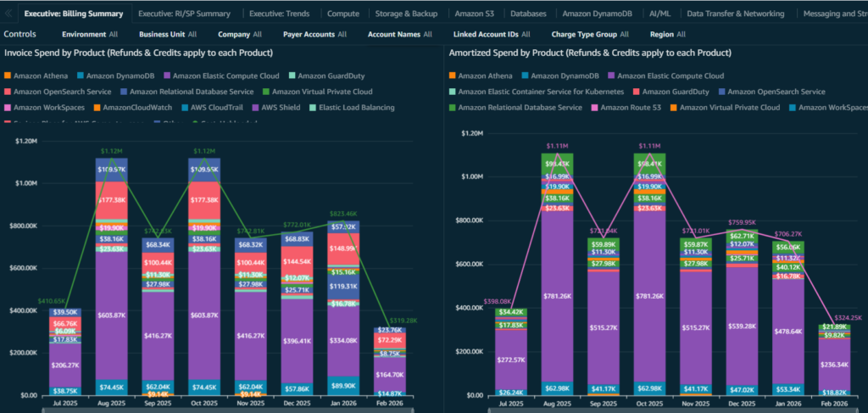Open the AI/ML tab
Image resolution: width=868 pixels, height=413 pixels.
[x=659, y=14]
